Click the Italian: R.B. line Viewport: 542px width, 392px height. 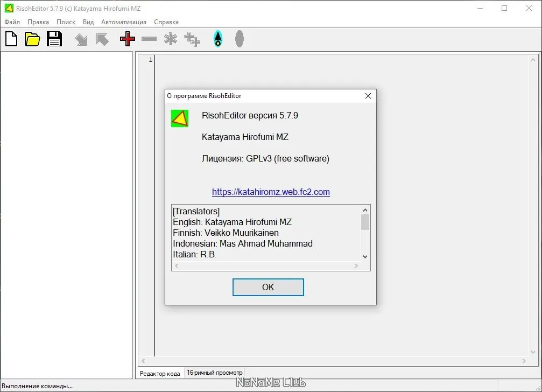click(195, 254)
